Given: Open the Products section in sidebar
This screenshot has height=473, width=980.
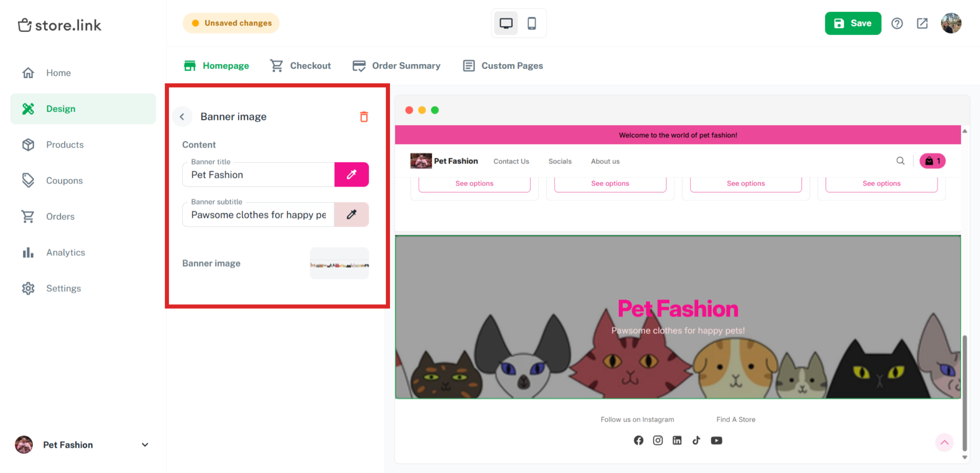Looking at the screenshot, I should click(x=65, y=144).
